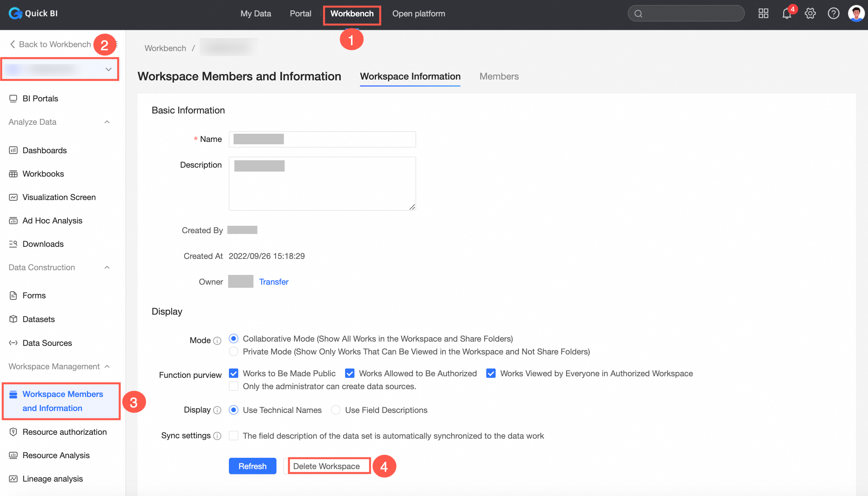
Task: Open Lineage analysis page
Action: [53, 479]
